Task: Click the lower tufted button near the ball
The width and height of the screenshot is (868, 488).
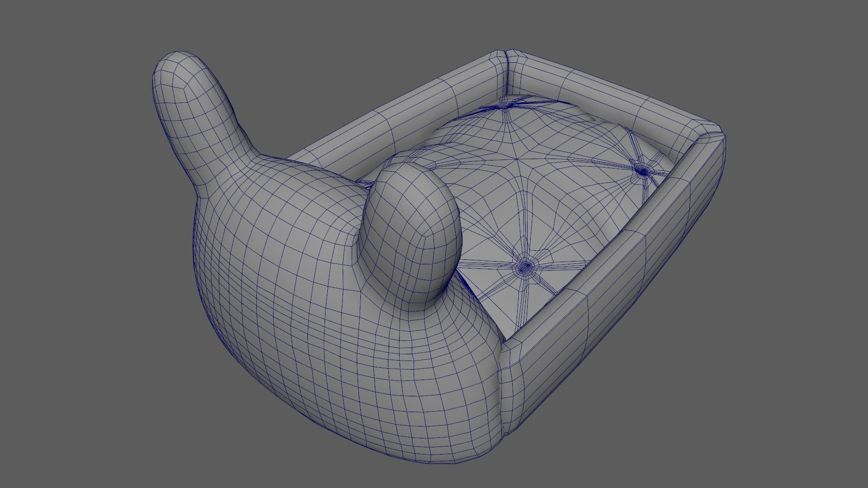Action: [525, 267]
